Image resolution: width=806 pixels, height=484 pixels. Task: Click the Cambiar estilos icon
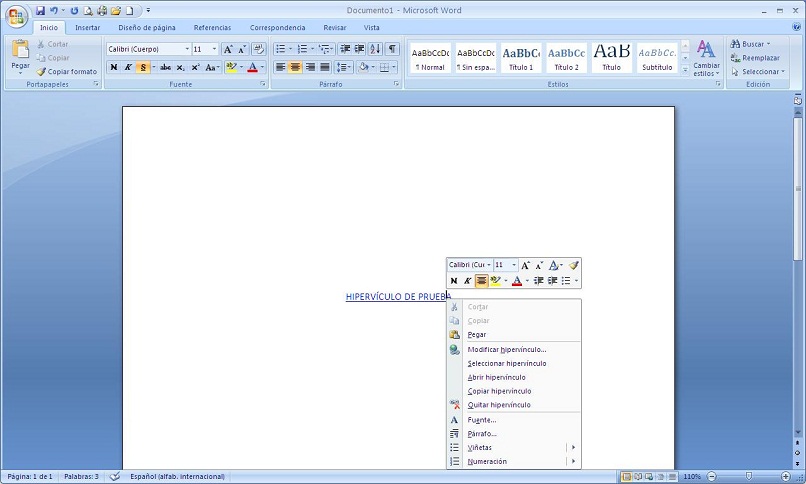[x=706, y=50]
